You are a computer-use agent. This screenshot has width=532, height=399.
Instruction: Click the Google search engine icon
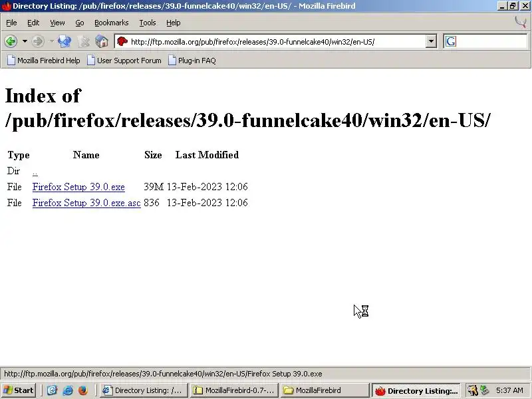451,41
